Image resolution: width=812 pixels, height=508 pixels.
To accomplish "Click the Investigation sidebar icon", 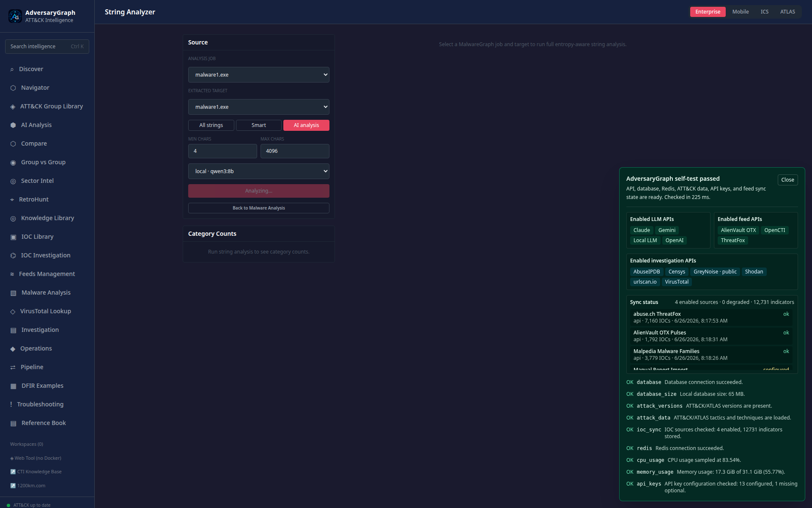I will click(13, 330).
